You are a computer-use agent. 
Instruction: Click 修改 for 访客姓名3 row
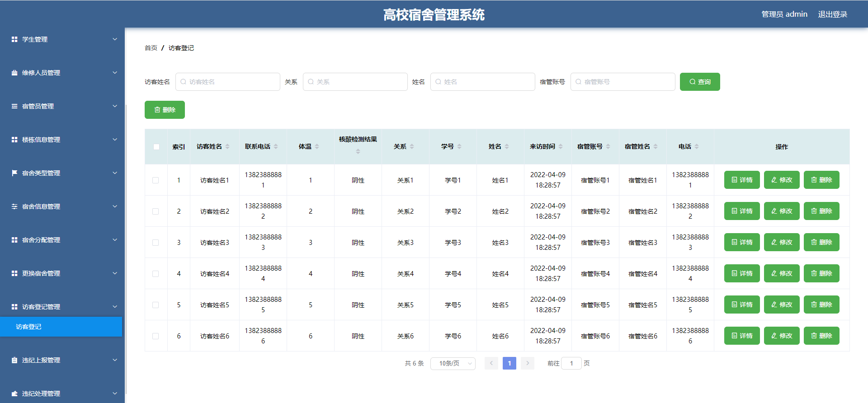click(x=782, y=242)
